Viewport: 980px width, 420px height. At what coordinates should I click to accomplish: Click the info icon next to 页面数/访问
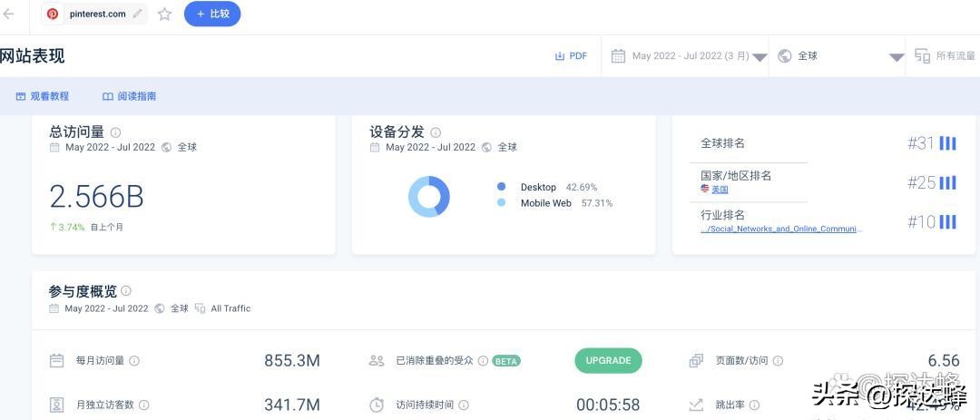point(778,361)
